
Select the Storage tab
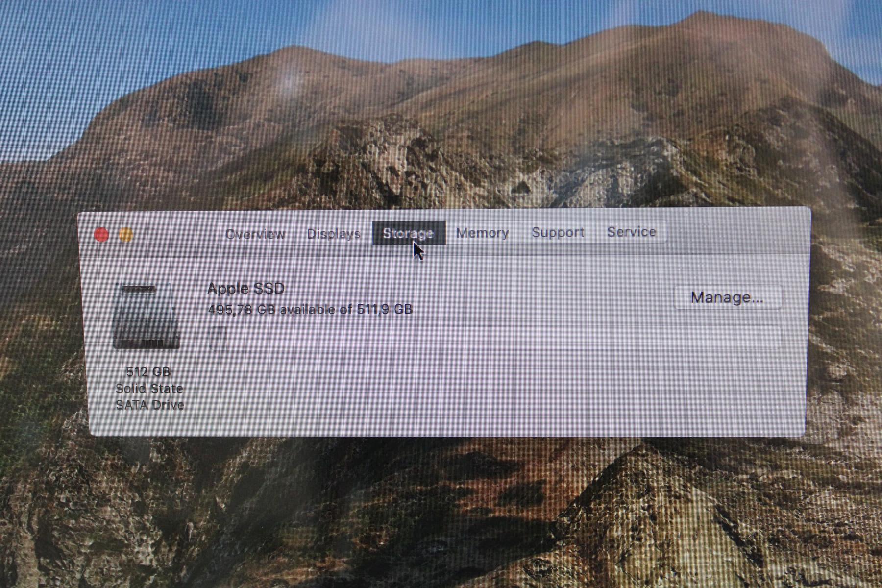(408, 233)
